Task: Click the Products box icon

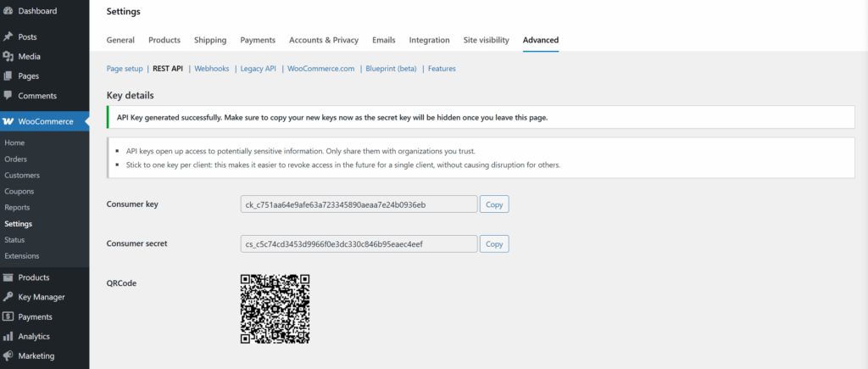Action: click(8, 277)
